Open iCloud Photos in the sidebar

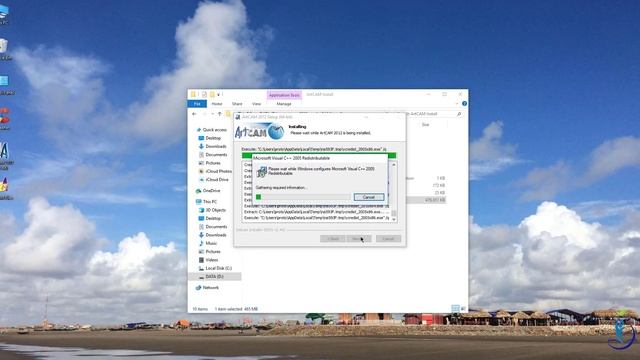[x=218, y=171]
